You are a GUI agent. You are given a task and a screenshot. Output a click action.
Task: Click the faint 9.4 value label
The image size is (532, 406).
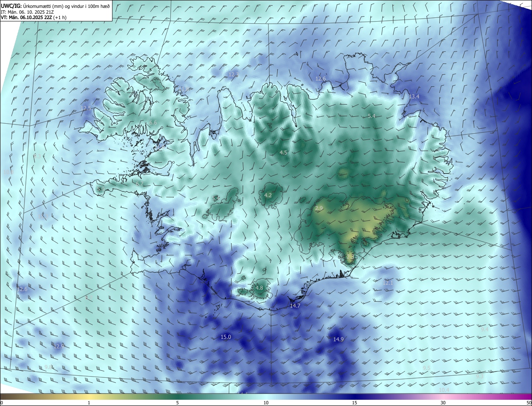click(x=485, y=329)
